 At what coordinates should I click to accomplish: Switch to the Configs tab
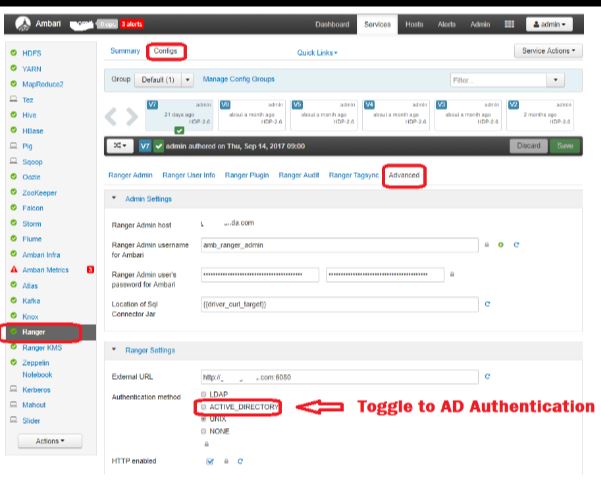point(165,51)
